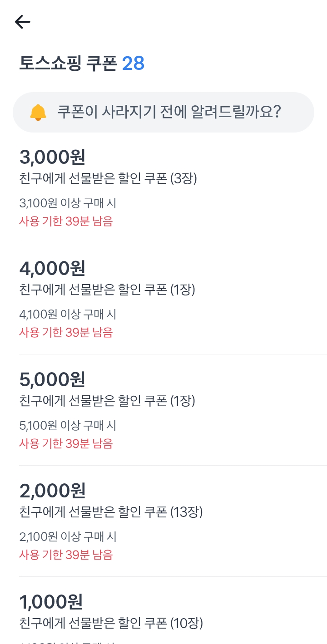Tap the '3,100원 이상 구매 시' condition text

click(68, 202)
